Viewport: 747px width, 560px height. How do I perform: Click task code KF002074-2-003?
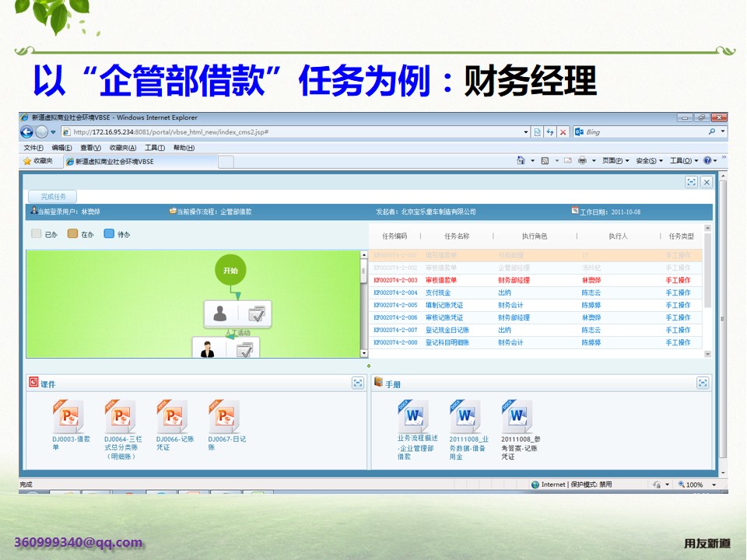395,280
